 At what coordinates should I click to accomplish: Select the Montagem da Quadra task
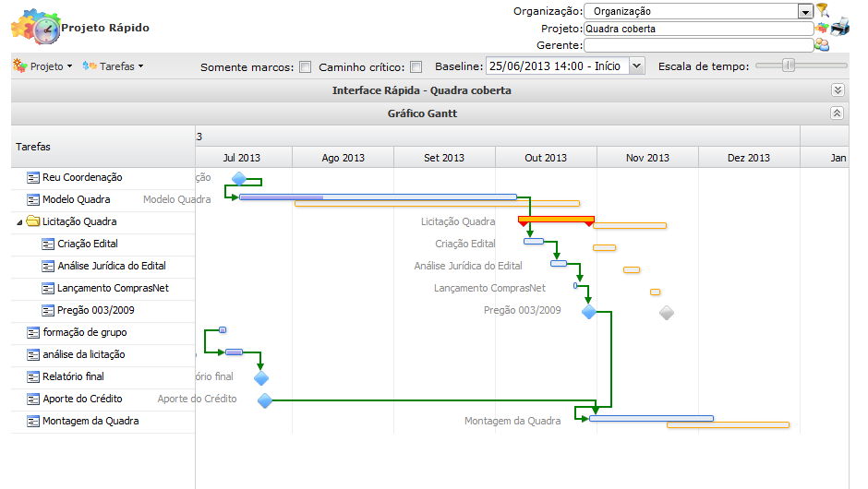[90, 421]
